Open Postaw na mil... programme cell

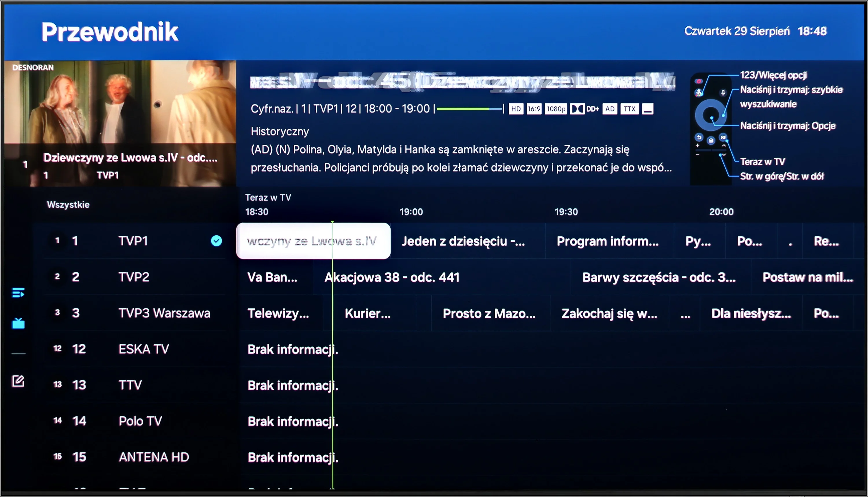[x=808, y=277]
